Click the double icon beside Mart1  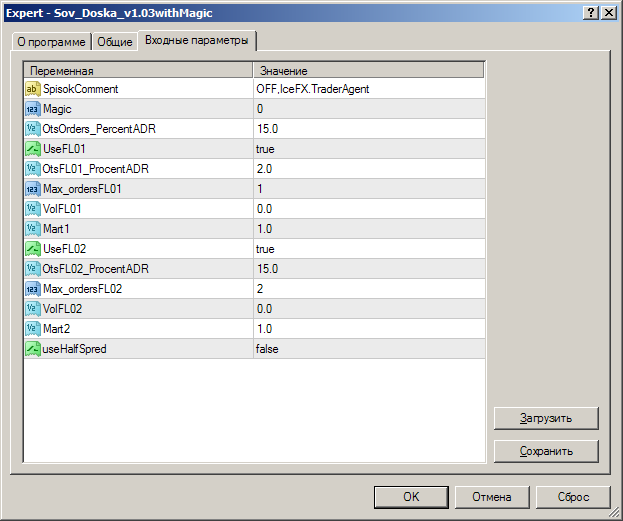point(33,229)
